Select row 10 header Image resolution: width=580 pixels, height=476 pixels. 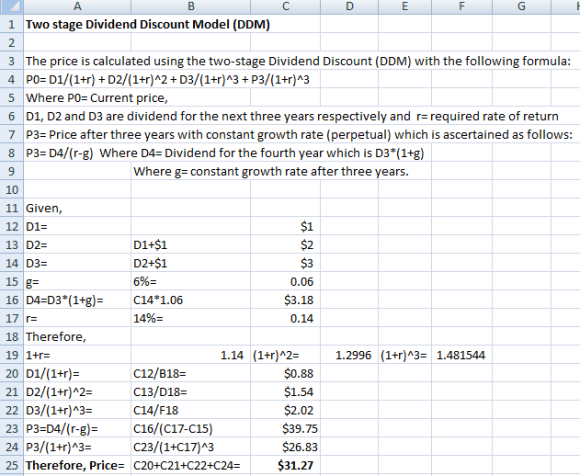pos(12,190)
